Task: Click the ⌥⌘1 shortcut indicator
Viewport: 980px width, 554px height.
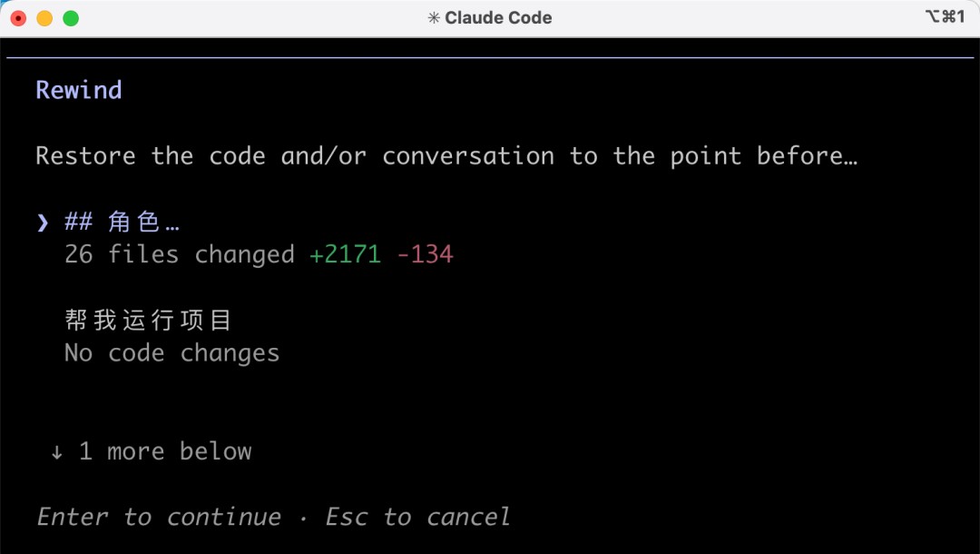Action: click(x=945, y=16)
